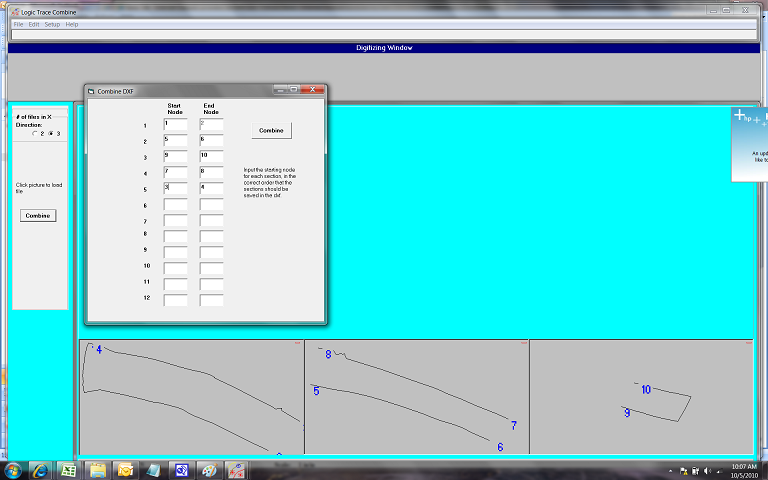This screenshot has height=480, width=768.
Task: Click empty row 11 Start Node field
Action: (175, 284)
